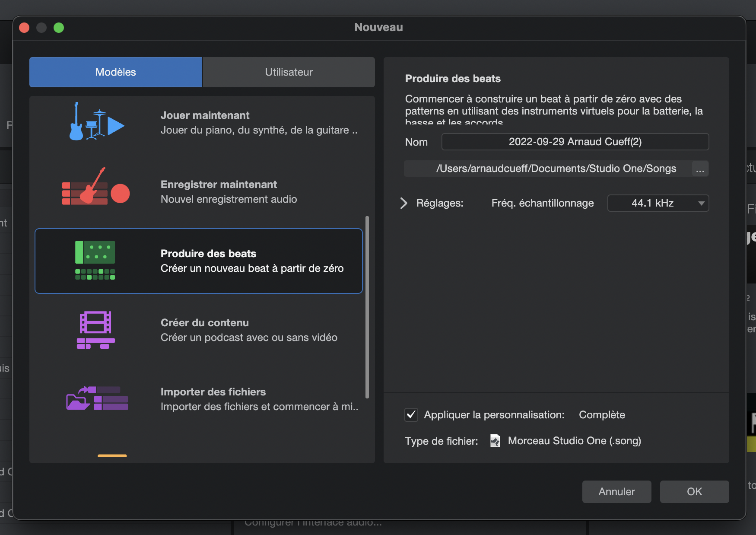Screen dimensions: 756x535
Task: Click the Créer du contenu film strip icon
Action: point(95,330)
